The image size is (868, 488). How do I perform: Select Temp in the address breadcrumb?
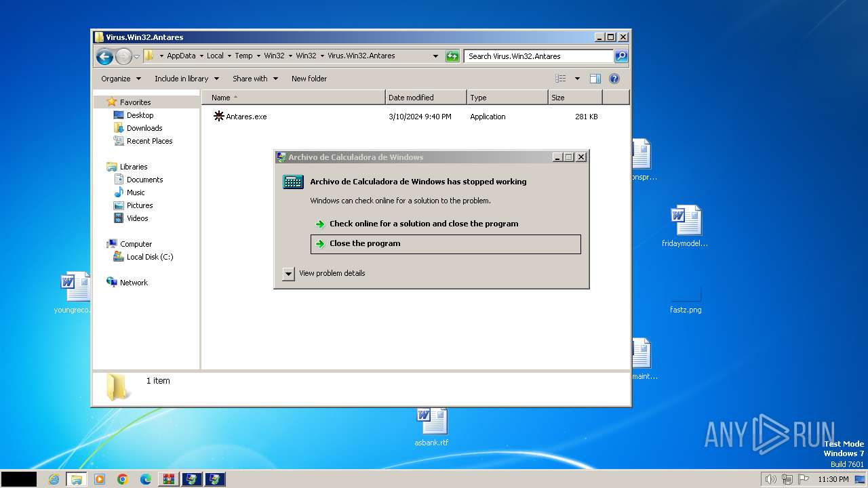click(x=243, y=56)
